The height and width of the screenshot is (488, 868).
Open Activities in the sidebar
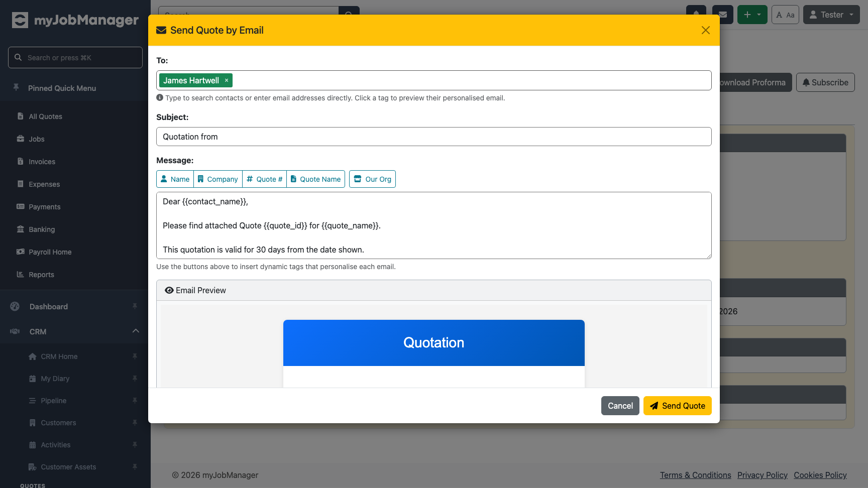click(x=55, y=445)
